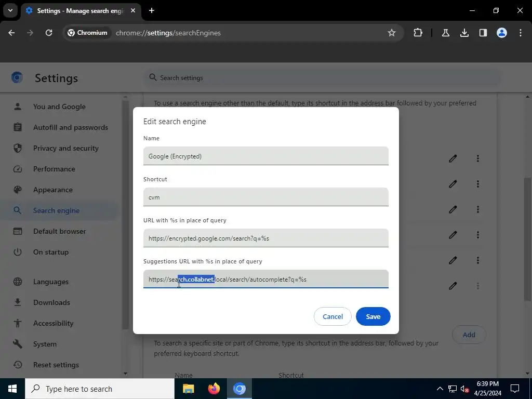Focus the Search settings field
Image resolution: width=532 pixels, height=399 pixels.
322,78
